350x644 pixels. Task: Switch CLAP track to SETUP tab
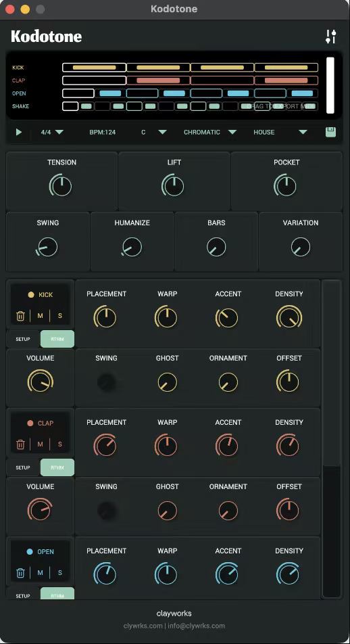(23, 468)
